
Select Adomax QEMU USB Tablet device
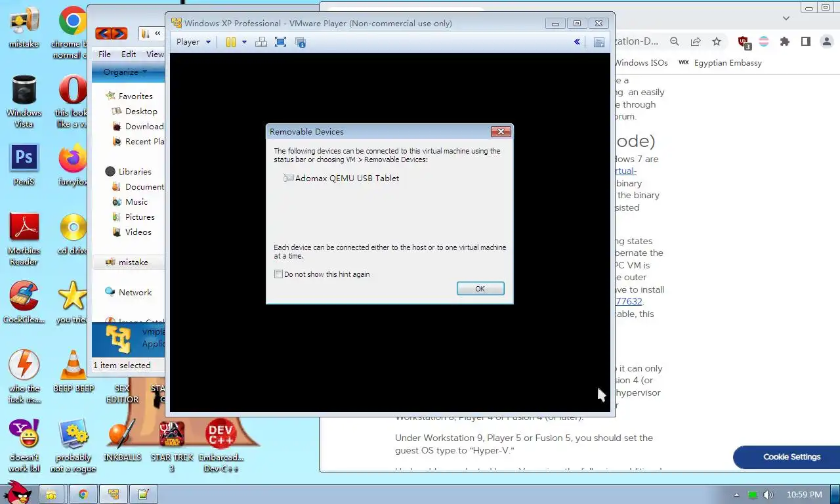pos(341,178)
